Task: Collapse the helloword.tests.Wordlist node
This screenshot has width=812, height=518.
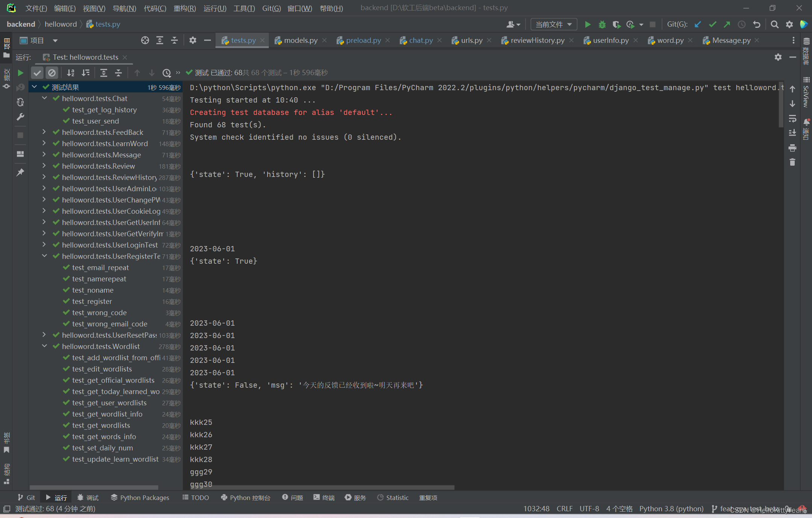Action: tap(44, 346)
